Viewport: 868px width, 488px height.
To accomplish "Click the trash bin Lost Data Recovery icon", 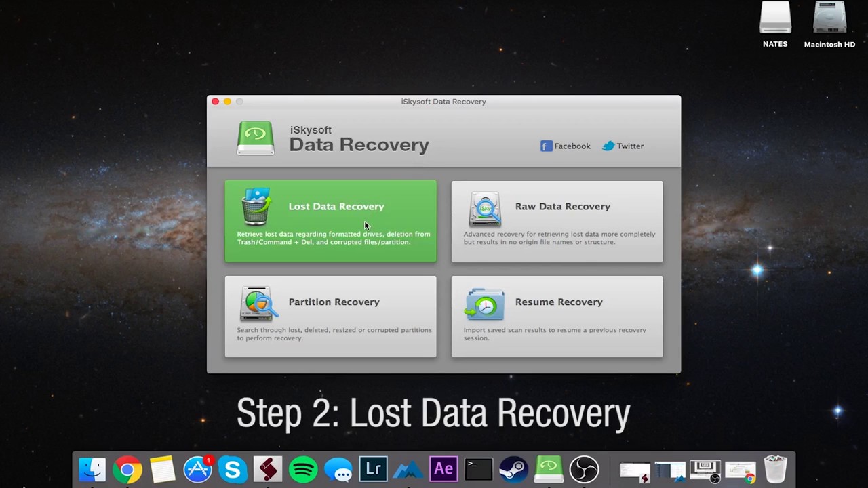I will (256, 206).
